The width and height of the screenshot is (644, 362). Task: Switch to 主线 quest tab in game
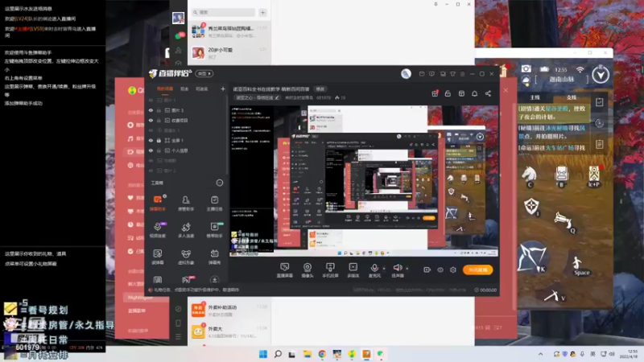tap(535, 97)
